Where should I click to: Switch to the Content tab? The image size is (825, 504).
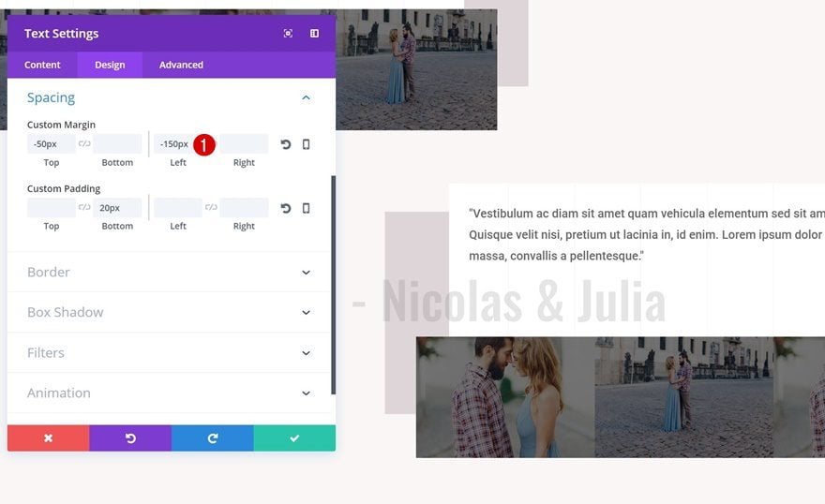click(x=42, y=65)
